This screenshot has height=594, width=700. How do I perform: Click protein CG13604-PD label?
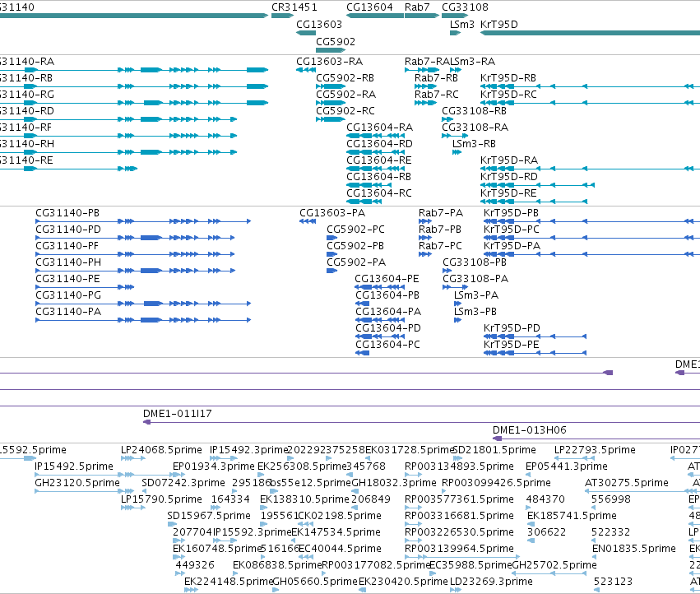click(x=388, y=329)
